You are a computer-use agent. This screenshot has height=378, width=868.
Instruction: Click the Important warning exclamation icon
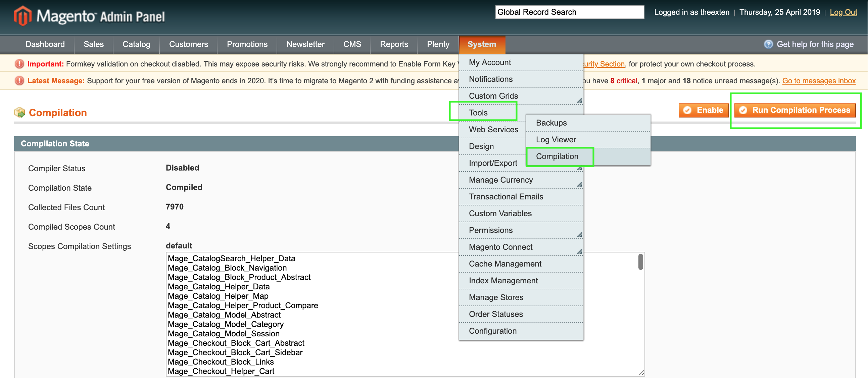click(19, 64)
